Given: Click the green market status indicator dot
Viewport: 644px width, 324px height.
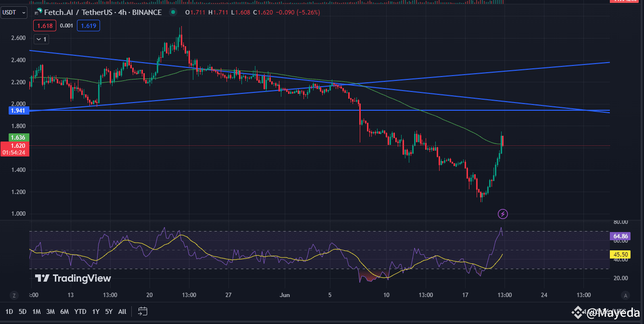Looking at the screenshot, I should click(x=172, y=12).
